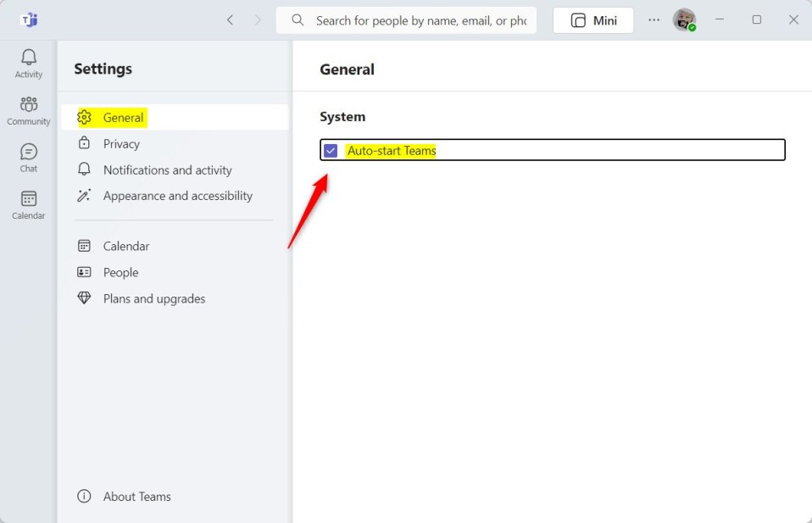This screenshot has height=523, width=812.
Task: Open People settings
Action: point(175,272)
